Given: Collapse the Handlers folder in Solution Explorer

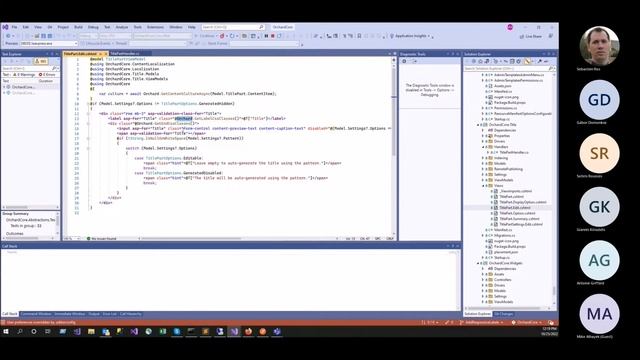Looking at the screenshot, I should click(x=484, y=147).
